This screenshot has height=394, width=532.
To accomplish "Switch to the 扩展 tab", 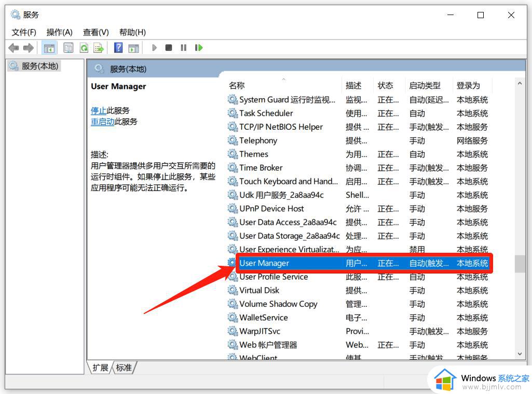I will [x=100, y=368].
